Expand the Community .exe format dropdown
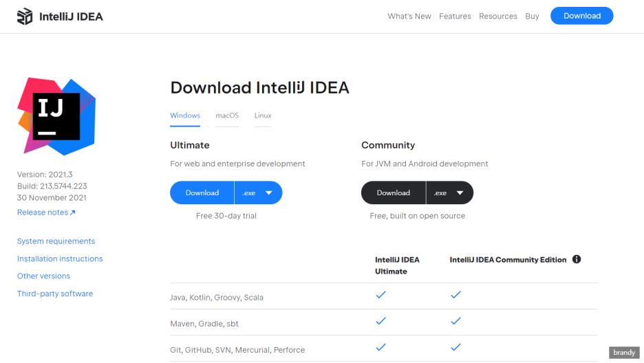This screenshot has width=644, height=363. coord(449,192)
